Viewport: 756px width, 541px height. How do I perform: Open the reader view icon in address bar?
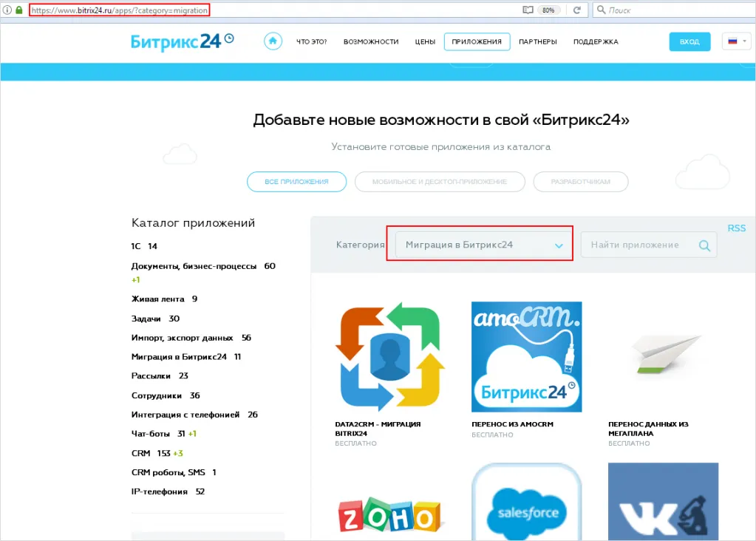click(528, 10)
